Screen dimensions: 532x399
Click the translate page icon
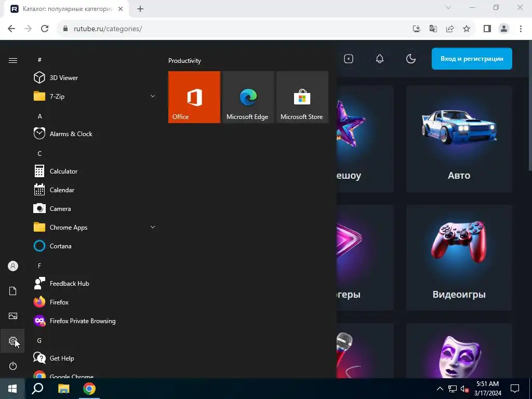tap(433, 29)
